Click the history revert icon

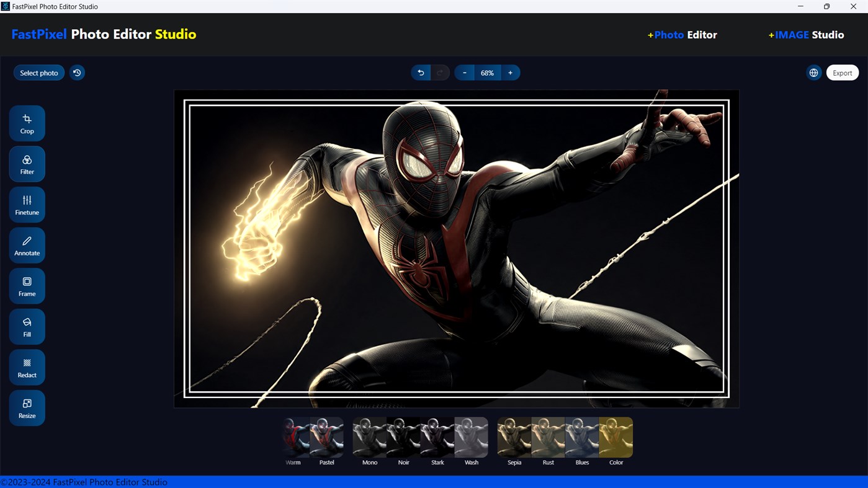pos(77,73)
